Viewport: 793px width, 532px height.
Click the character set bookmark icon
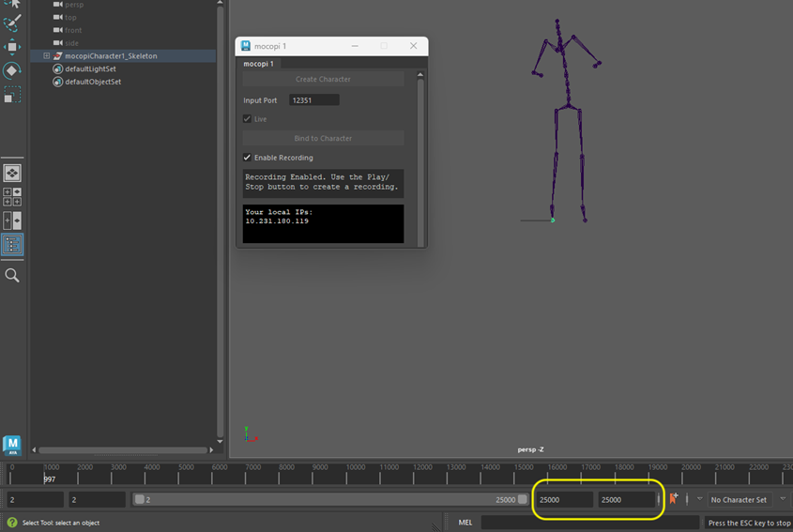pyautogui.click(x=674, y=500)
